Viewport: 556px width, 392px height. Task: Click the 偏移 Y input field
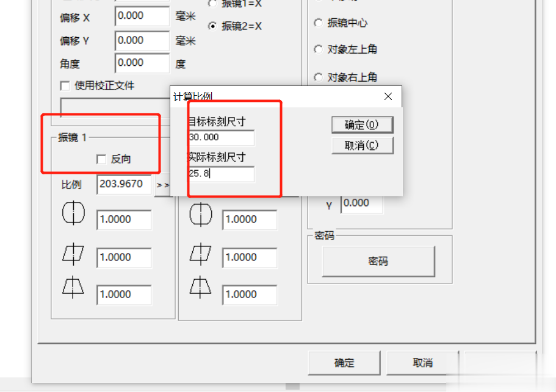tap(142, 41)
